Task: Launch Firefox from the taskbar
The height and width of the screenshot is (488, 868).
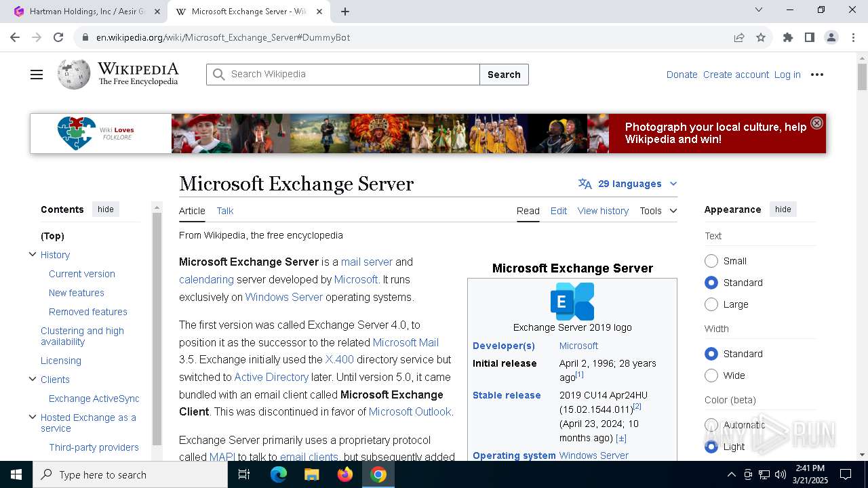Action: coord(344,474)
